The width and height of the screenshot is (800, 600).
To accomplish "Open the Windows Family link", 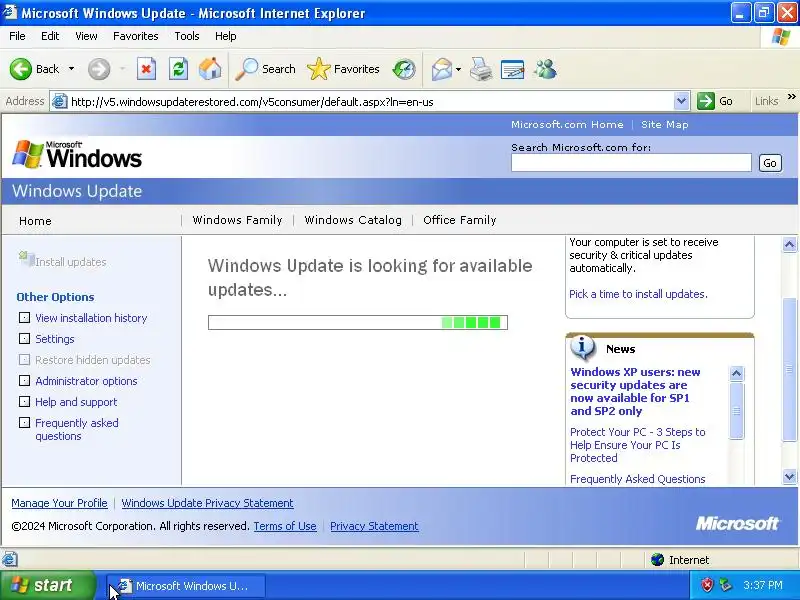I will [237, 220].
